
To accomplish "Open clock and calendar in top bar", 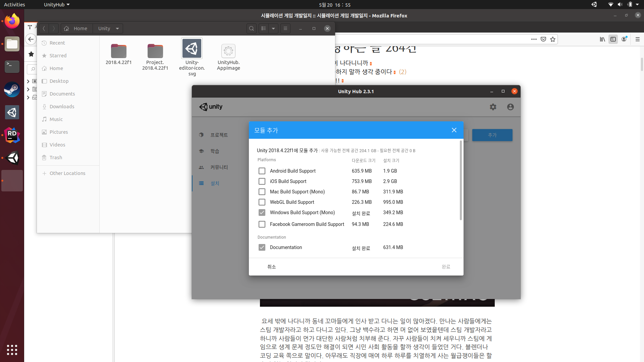I will tap(334, 5).
